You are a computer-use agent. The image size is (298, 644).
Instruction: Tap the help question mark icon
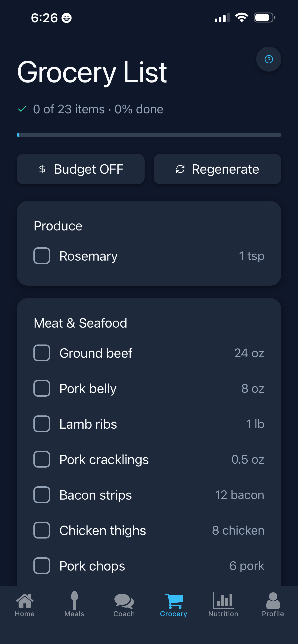pyautogui.click(x=269, y=59)
